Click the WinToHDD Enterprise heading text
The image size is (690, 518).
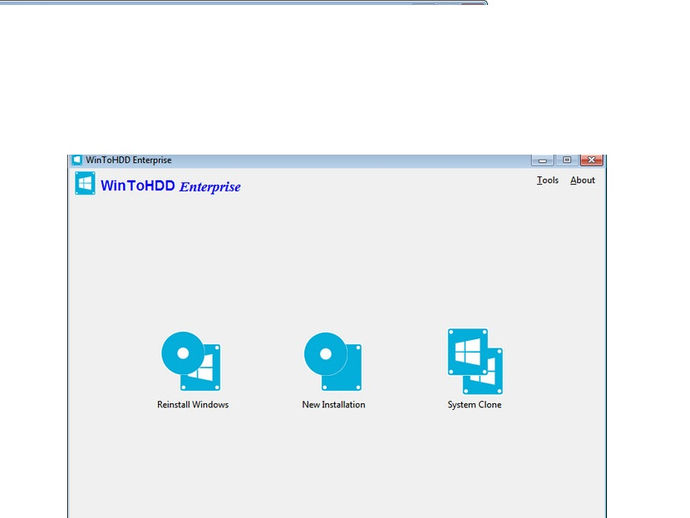click(171, 186)
